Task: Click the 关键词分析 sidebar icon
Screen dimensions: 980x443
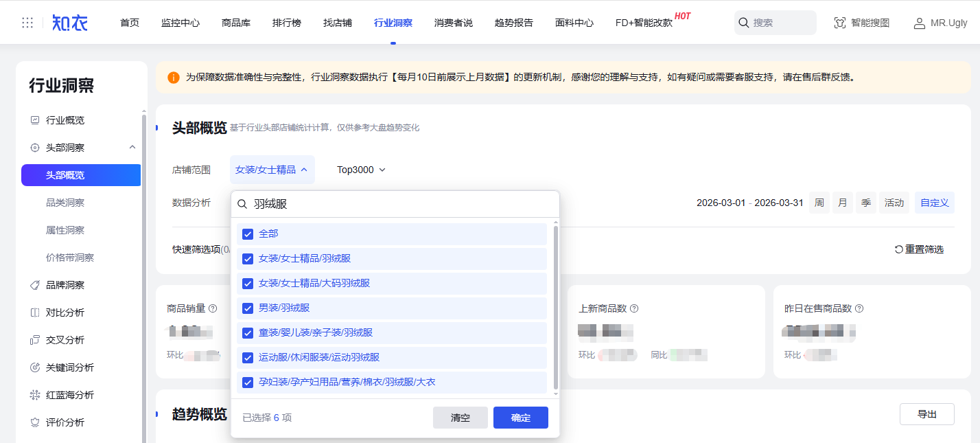Action: click(x=35, y=367)
